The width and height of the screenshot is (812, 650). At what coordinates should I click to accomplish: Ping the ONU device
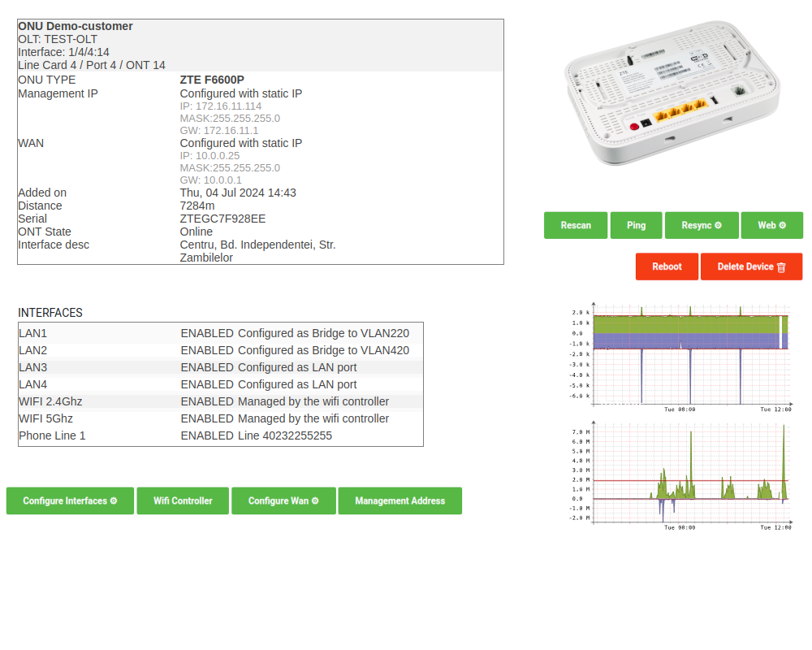(x=636, y=226)
